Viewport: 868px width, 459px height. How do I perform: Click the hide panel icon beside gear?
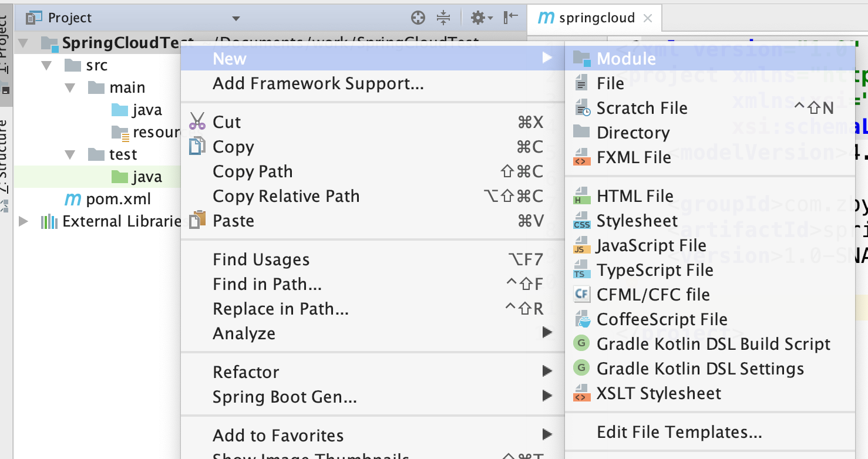(511, 18)
